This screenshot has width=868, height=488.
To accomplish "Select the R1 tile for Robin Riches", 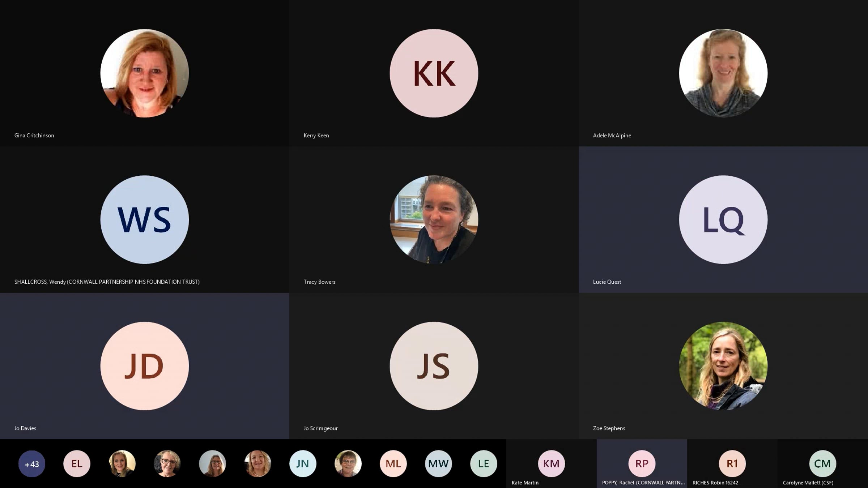I will point(732,463).
